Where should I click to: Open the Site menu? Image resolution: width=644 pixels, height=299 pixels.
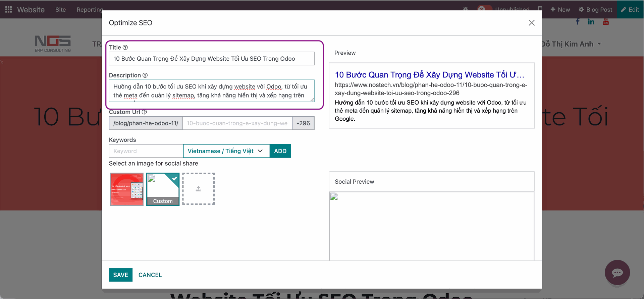[61, 9]
